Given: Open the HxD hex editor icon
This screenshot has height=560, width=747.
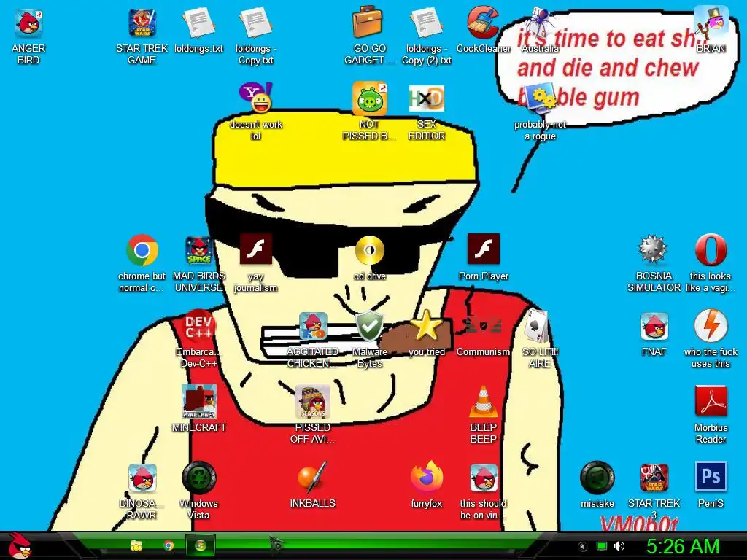Looking at the screenshot, I should click(x=426, y=98).
